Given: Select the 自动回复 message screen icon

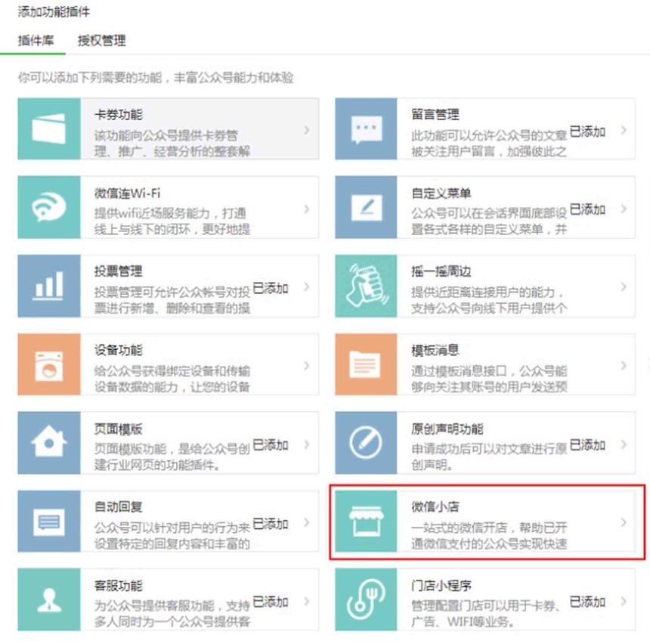Looking at the screenshot, I should [x=49, y=522].
